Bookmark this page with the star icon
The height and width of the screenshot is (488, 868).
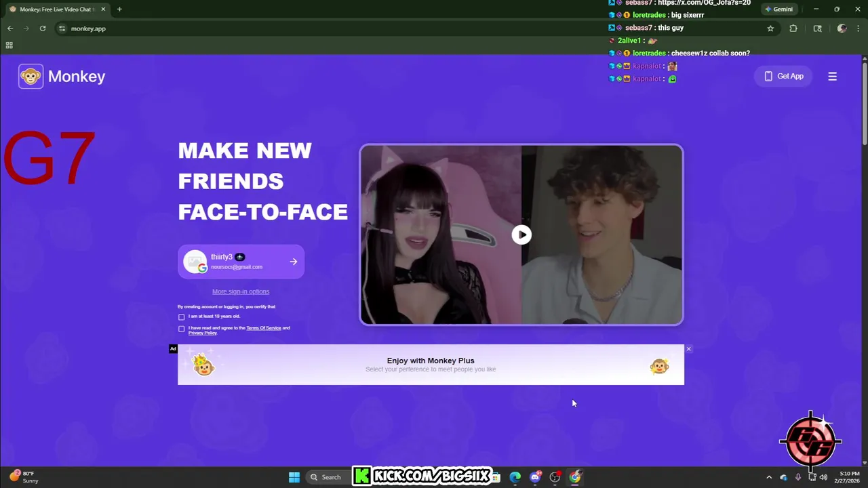[x=770, y=28]
